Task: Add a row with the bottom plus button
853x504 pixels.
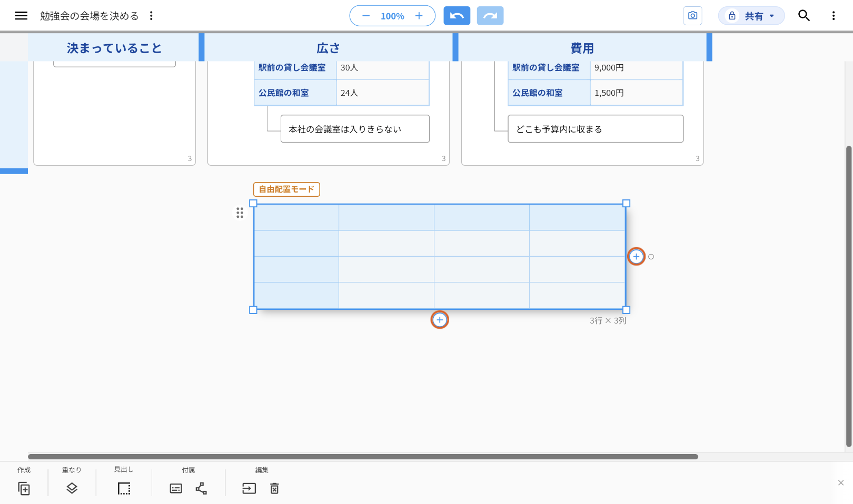Action: click(440, 320)
